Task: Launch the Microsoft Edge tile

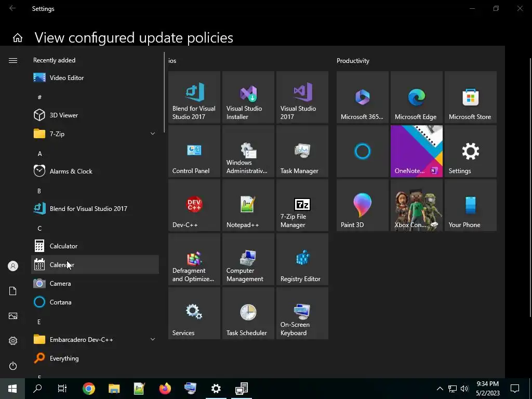Action: point(417,97)
